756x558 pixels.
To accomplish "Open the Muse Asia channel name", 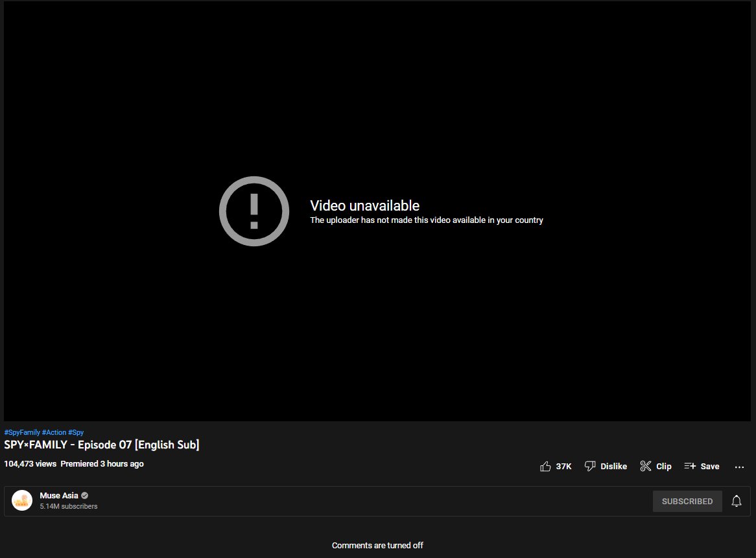I will [x=59, y=495].
